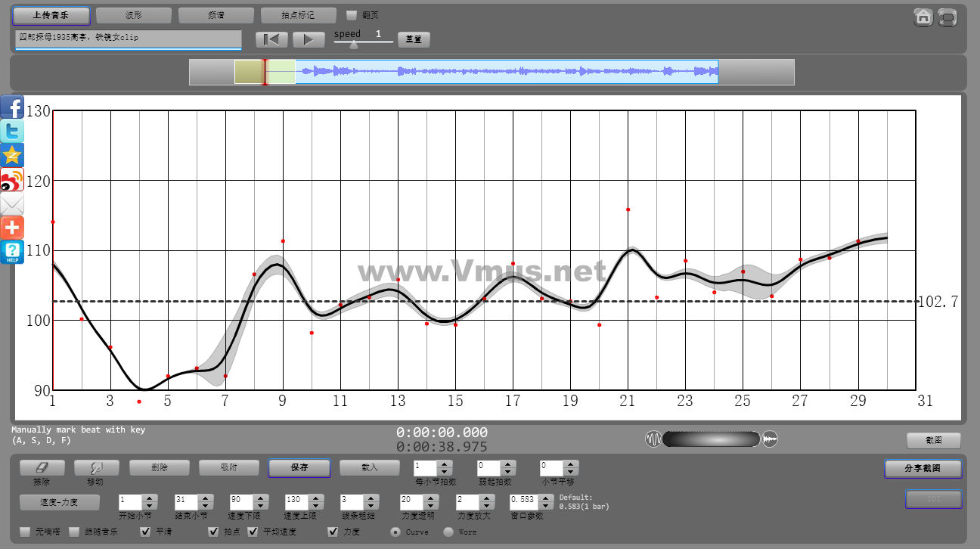Click the Weibo share icon
Viewport: 980px width, 549px height.
(12, 180)
